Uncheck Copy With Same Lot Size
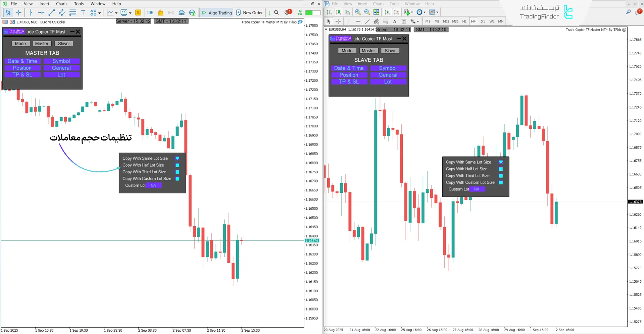Screen dimensions: 644x334 tap(177, 158)
